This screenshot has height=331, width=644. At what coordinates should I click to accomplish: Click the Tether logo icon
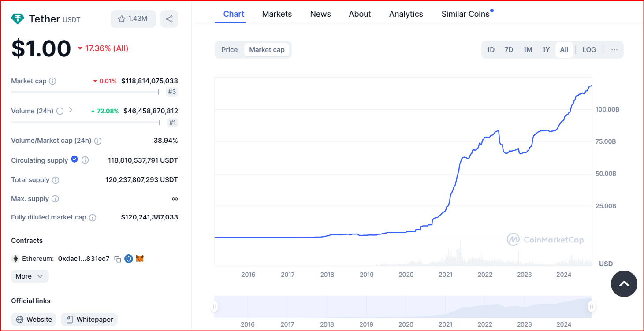(18, 19)
